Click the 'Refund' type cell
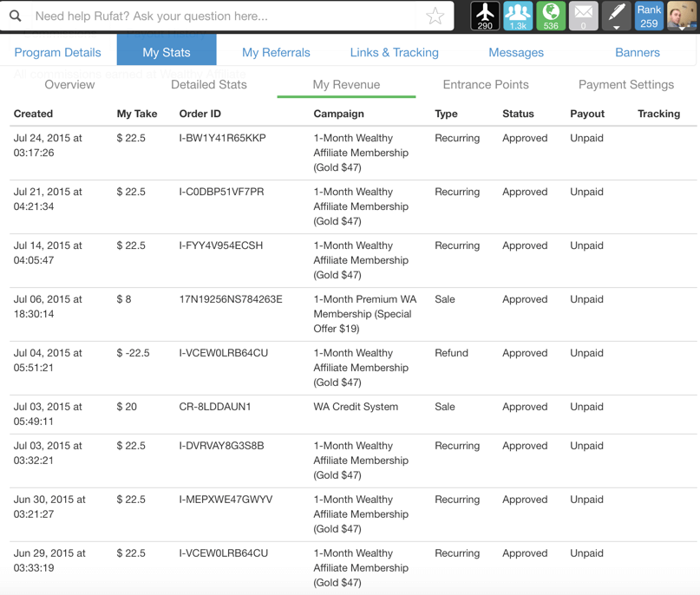Image resolution: width=700 pixels, height=595 pixels. 451,353
